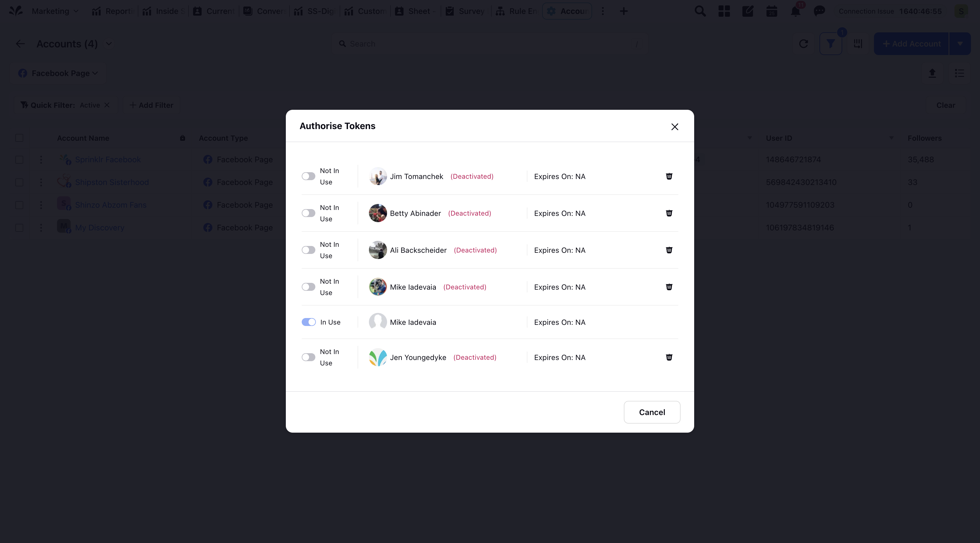Open row menu for Shipston Sisterhood
The image size is (980, 543).
pyautogui.click(x=41, y=182)
